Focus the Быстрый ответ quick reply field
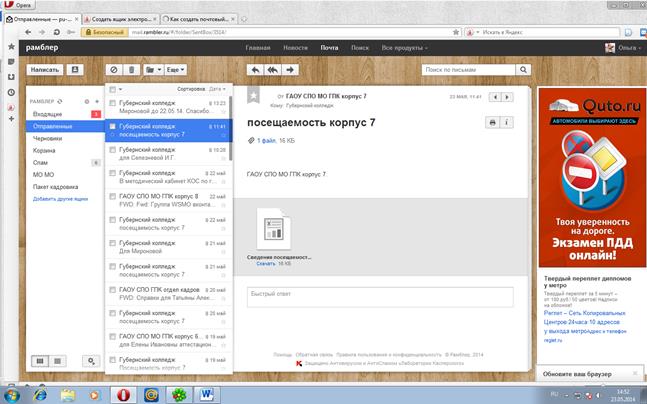 (x=380, y=297)
